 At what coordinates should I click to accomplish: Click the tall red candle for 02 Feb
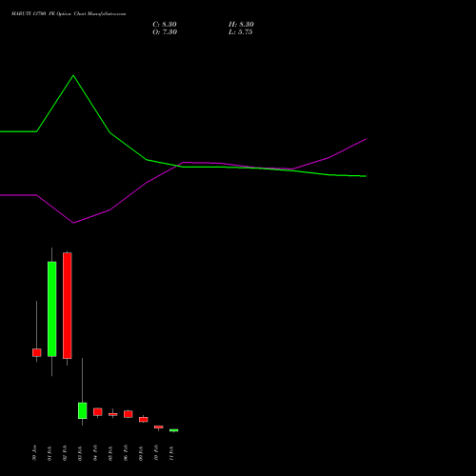[x=68, y=306]
